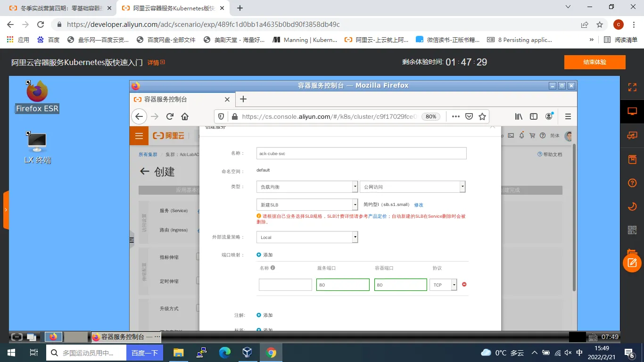Click the info icon next to the port 名称 header
This screenshot has width=644, height=362.
click(272, 268)
